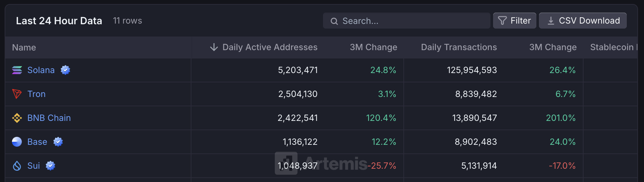Click the Tron logo icon
Image resolution: width=644 pixels, height=182 pixels.
coord(17,94)
